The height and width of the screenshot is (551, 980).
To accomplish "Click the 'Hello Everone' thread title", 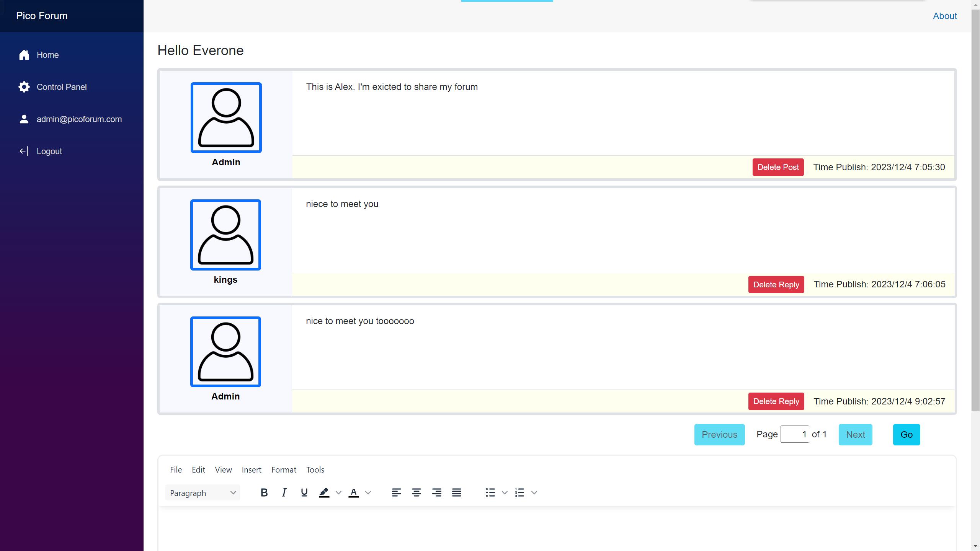I will pos(201,51).
